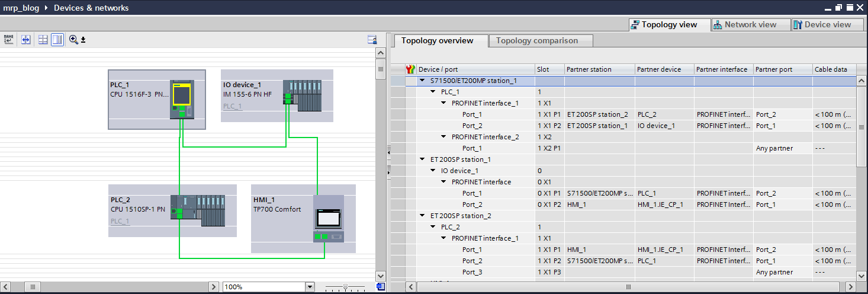Image resolution: width=868 pixels, height=294 pixels.
Task: Switch to Device view tab
Action: [827, 25]
